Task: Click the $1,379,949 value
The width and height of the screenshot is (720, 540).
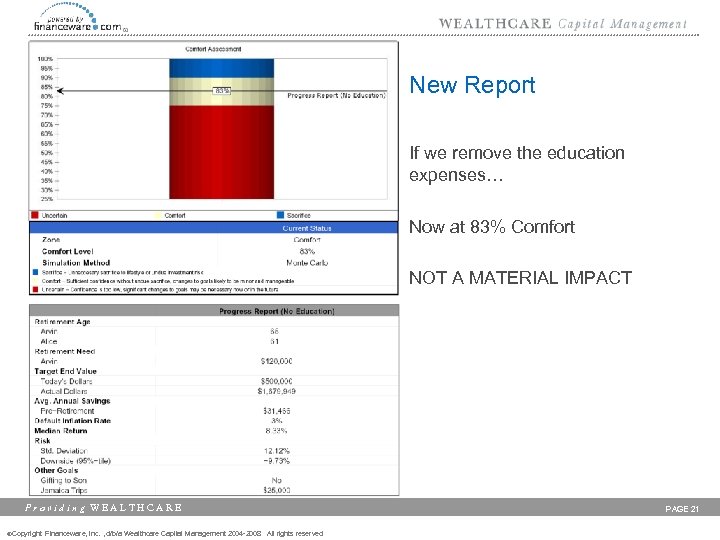Action: (x=276, y=391)
